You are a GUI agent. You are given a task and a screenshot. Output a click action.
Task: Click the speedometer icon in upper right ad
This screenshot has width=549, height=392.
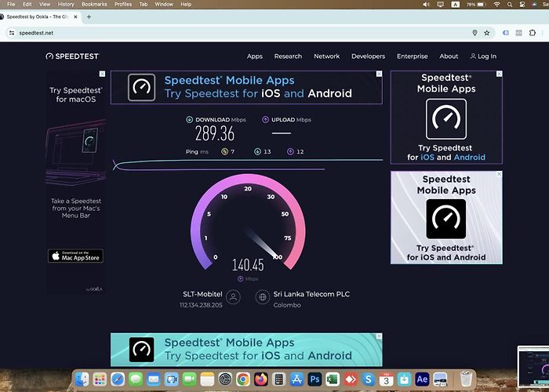(446, 119)
